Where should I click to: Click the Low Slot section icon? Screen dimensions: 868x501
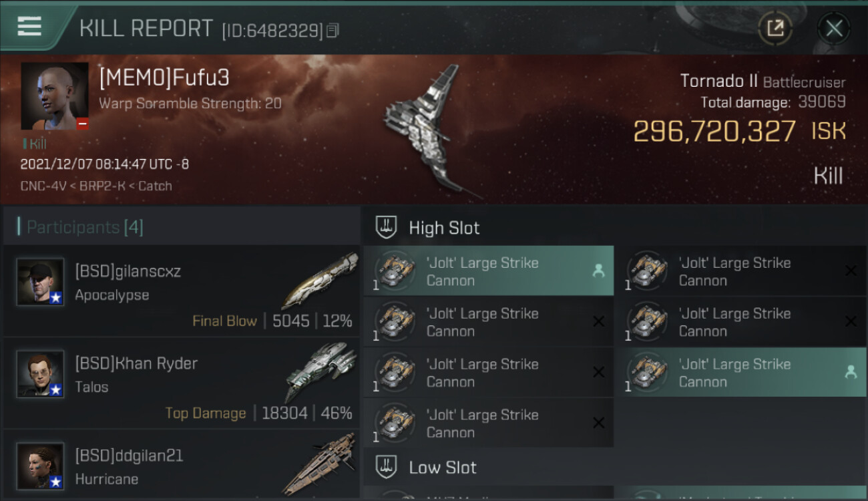tap(387, 467)
